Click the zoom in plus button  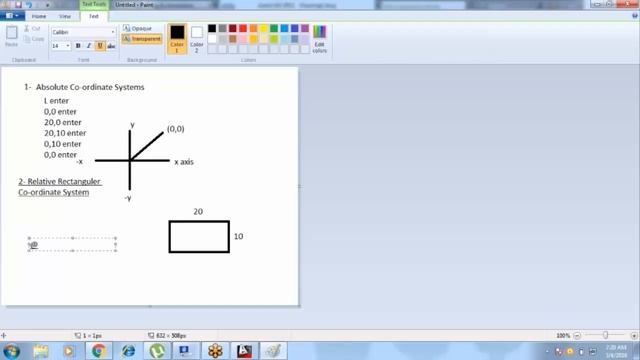(634, 336)
